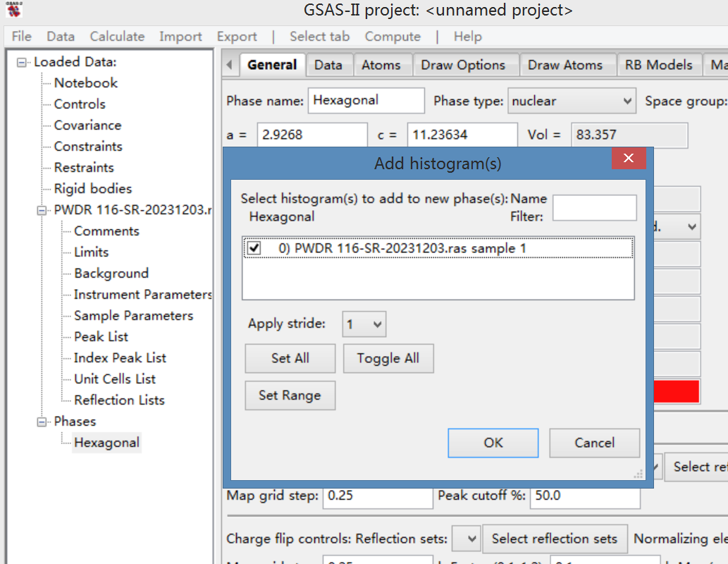
Task: Collapse the PWDR 116-SR-20231203 tree node
Action: pyautogui.click(x=43, y=210)
